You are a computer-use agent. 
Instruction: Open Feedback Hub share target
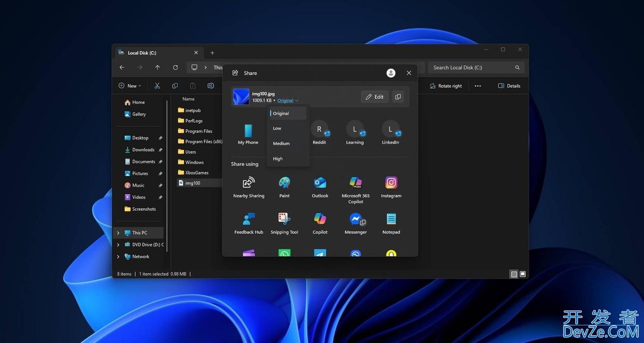coord(249,224)
